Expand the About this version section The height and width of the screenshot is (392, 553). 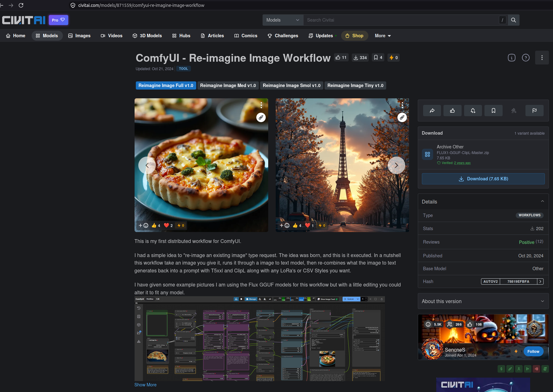(x=483, y=301)
